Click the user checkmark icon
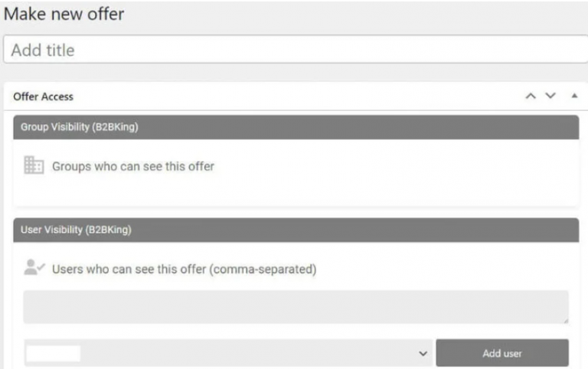 (x=34, y=268)
